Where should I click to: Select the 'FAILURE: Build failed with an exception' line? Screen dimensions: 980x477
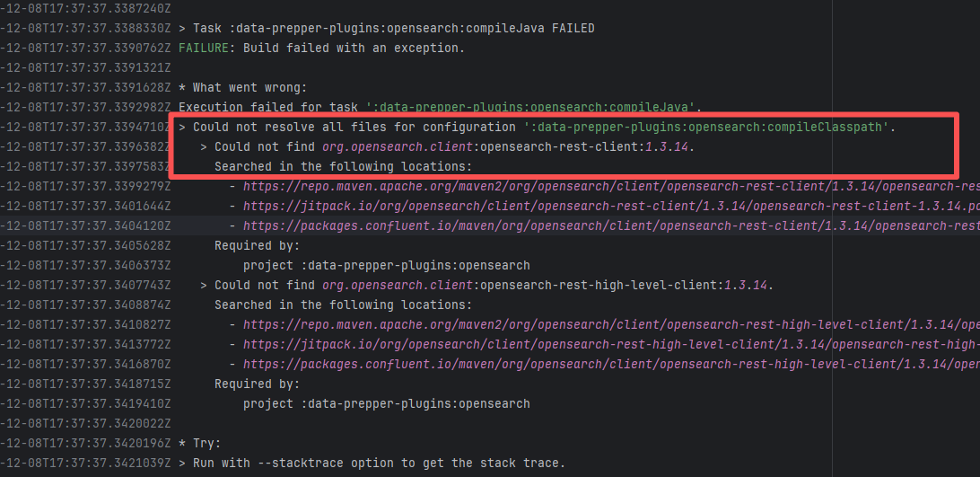pyautogui.click(x=321, y=48)
